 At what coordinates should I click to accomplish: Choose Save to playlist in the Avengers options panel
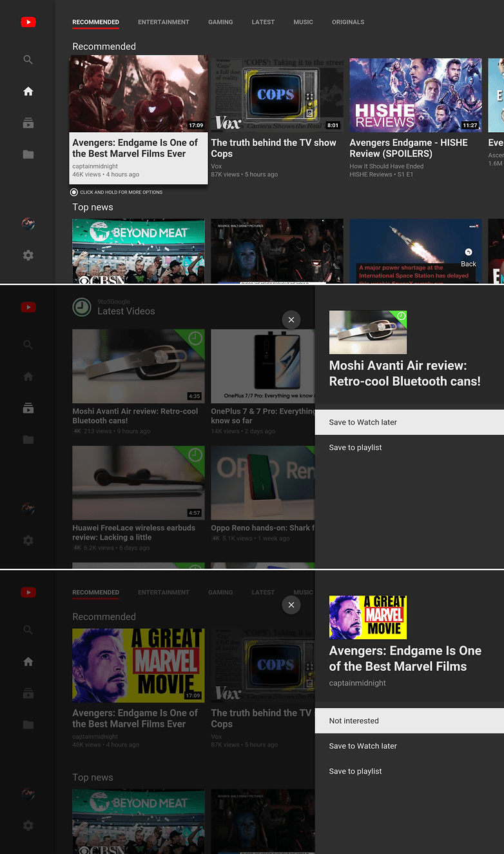(409, 771)
